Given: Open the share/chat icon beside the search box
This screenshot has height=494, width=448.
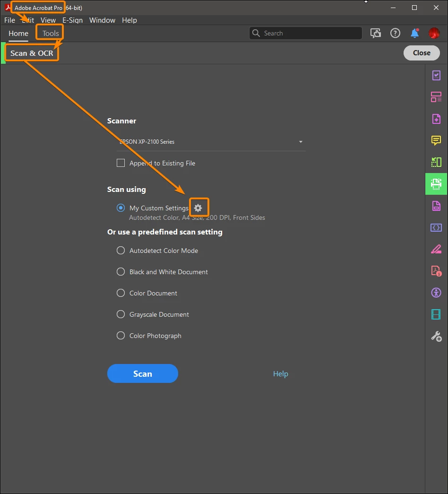Looking at the screenshot, I should [x=376, y=33].
